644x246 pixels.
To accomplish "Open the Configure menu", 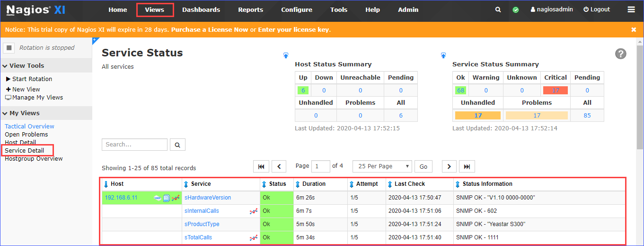I will [x=297, y=9].
